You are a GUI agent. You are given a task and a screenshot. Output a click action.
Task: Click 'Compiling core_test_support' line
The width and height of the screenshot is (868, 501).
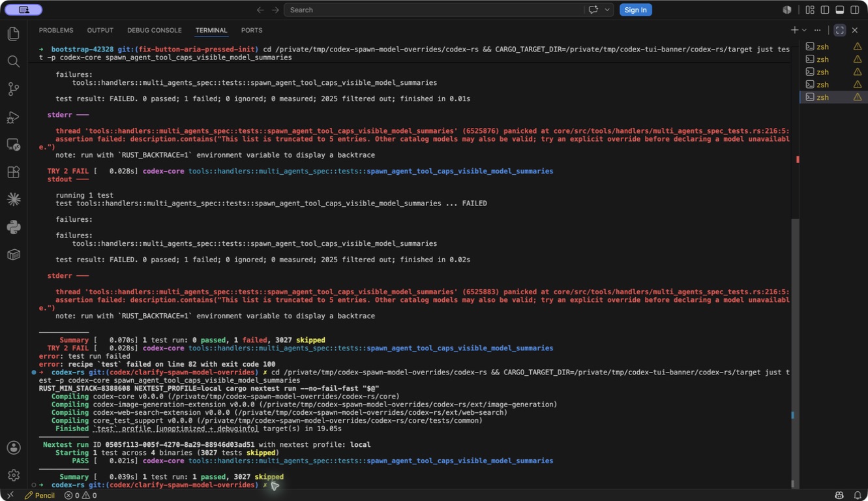(x=267, y=421)
